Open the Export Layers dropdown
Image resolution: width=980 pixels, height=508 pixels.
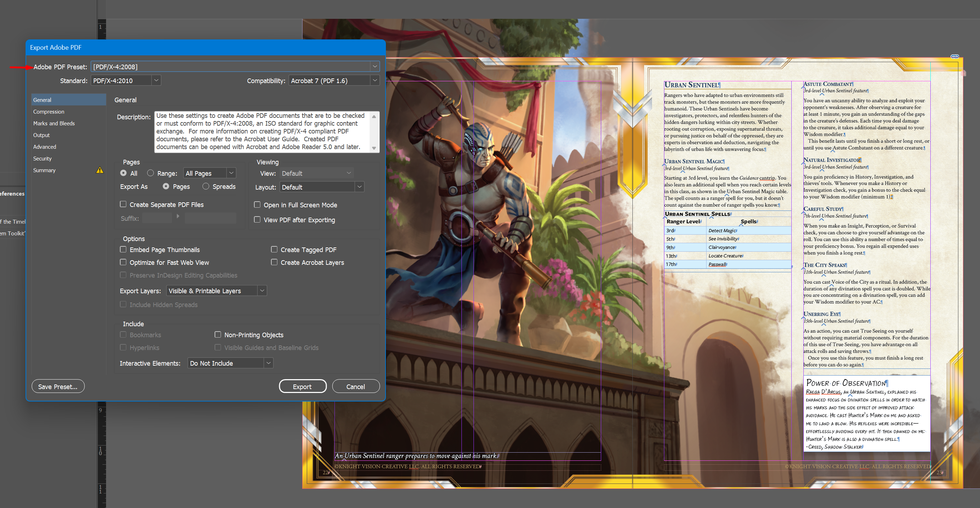262,290
